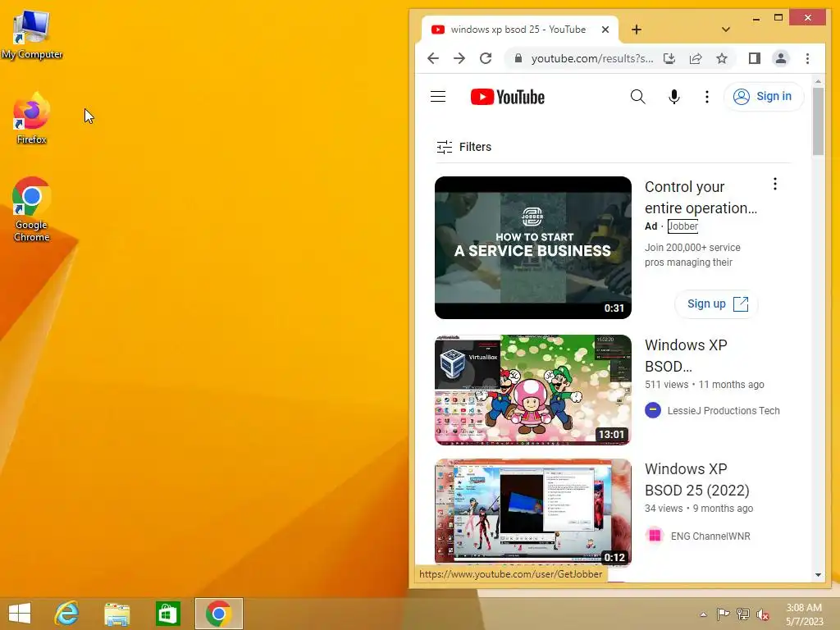Open the Jobber ad video thumbnail
The image size is (840, 630).
click(533, 248)
